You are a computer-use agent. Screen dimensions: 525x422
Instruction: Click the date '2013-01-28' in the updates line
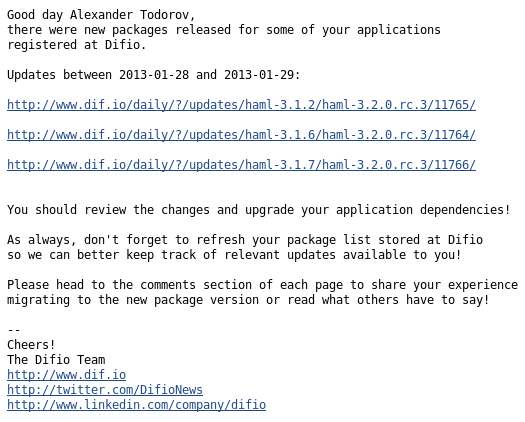coord(154,75)
